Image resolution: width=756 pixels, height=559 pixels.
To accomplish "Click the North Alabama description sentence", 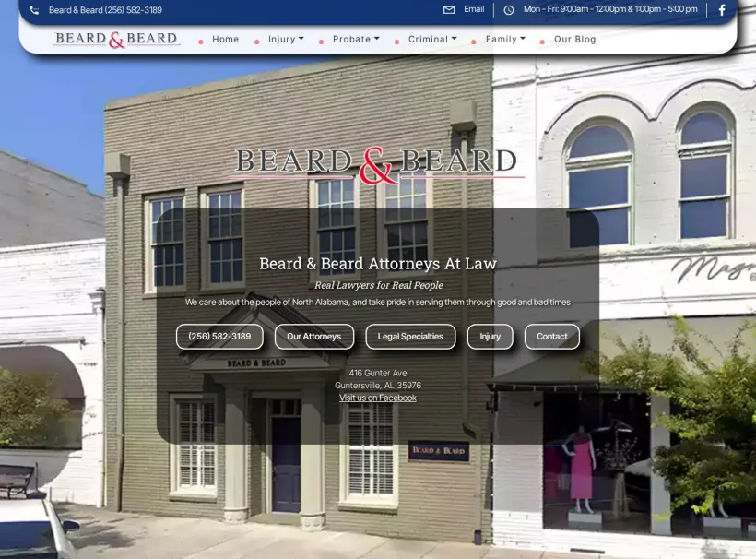I will point(377,303).
